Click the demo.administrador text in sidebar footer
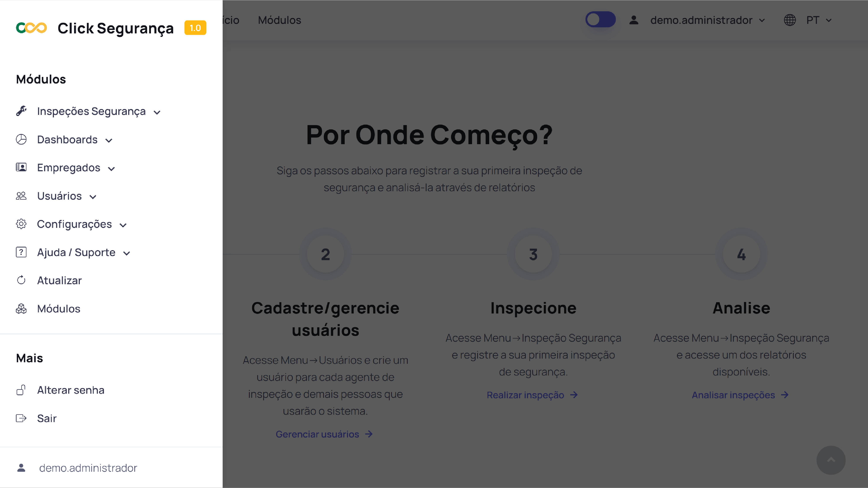The height and width of the screenshot is (488, 868). [88, 468]
